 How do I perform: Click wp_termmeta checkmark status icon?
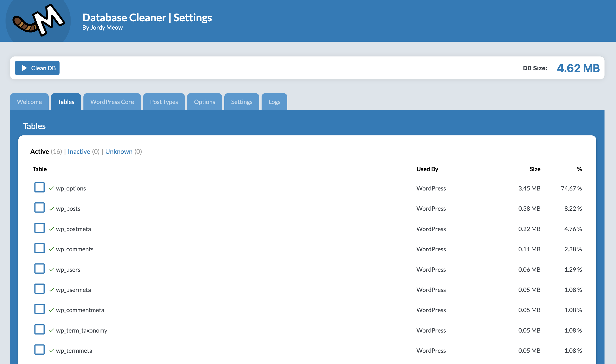pyautogui.click(x=51, y=350)
